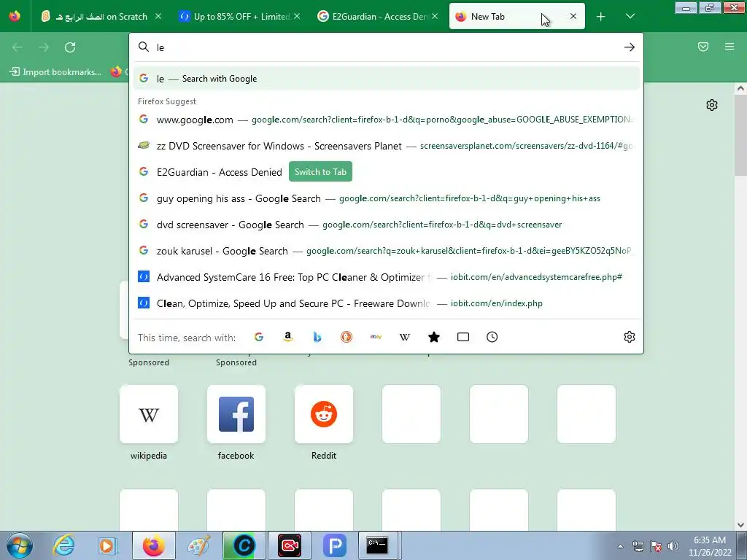Search bookmarks using star icon
Screen dimensions: 747x560
tap(434, 337)
